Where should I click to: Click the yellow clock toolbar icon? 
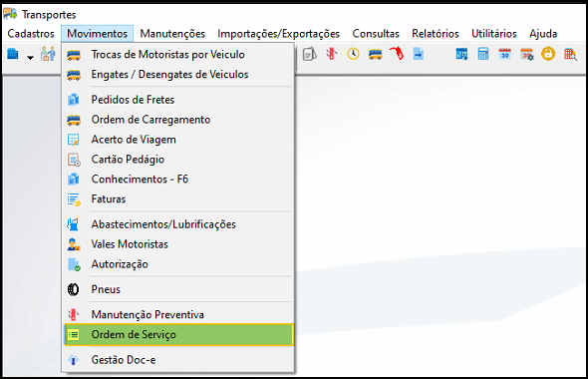(353, 54)
